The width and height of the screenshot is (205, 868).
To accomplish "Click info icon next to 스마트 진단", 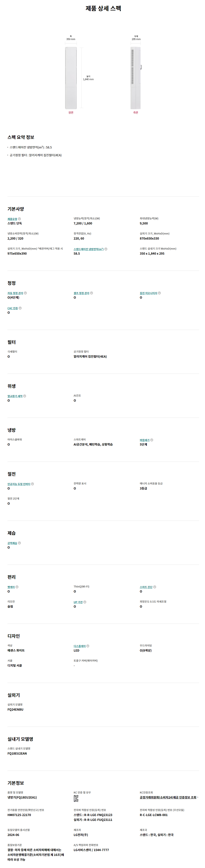I will [155, 587].
